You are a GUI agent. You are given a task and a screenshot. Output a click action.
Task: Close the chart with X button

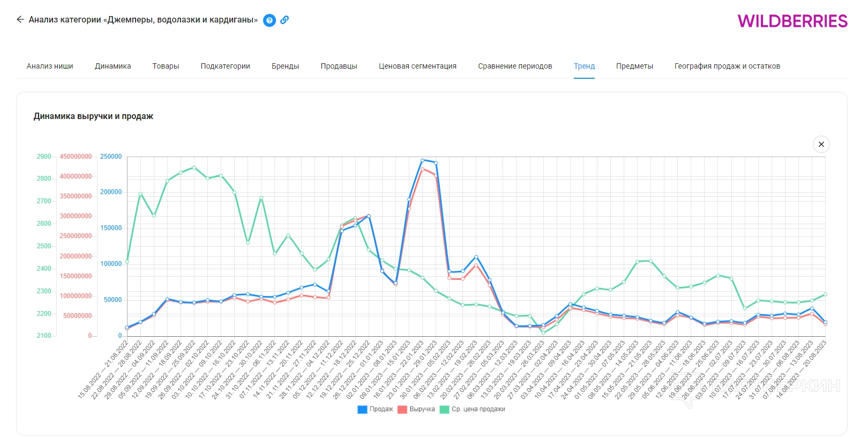coord(821,144)
